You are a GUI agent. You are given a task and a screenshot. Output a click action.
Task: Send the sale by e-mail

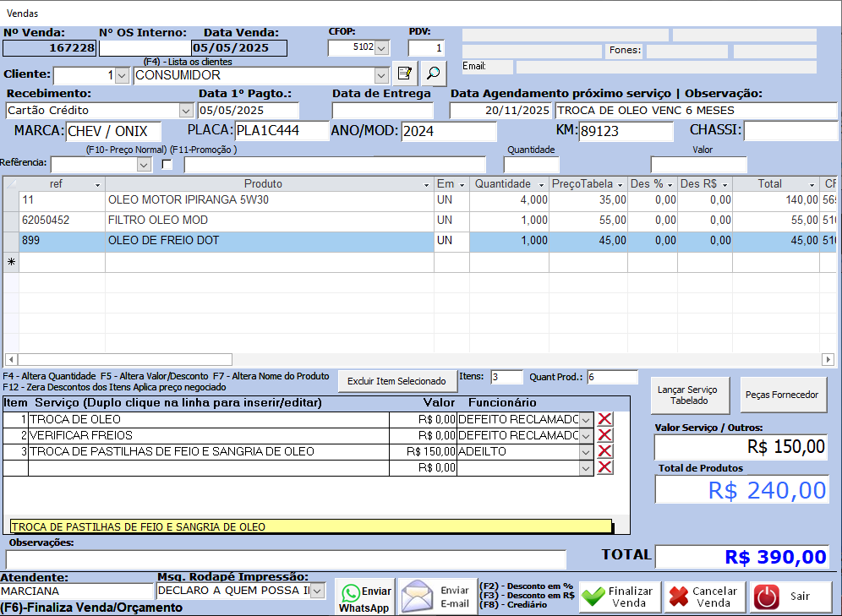437,597
